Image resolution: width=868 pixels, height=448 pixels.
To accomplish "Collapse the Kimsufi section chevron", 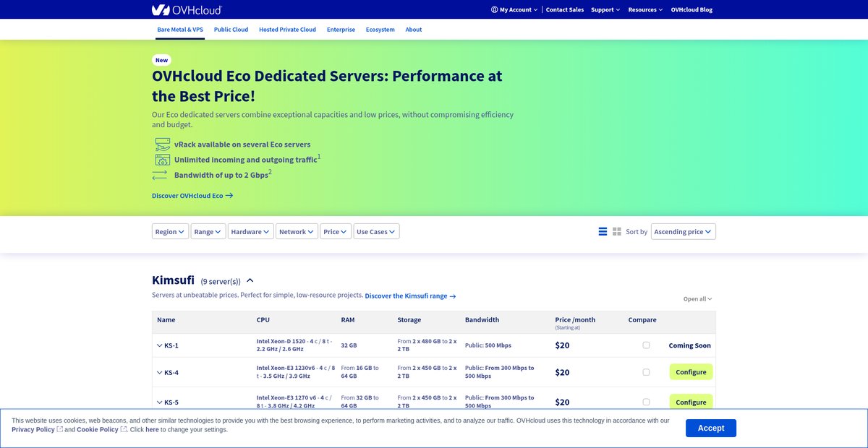I will point(250,280).
